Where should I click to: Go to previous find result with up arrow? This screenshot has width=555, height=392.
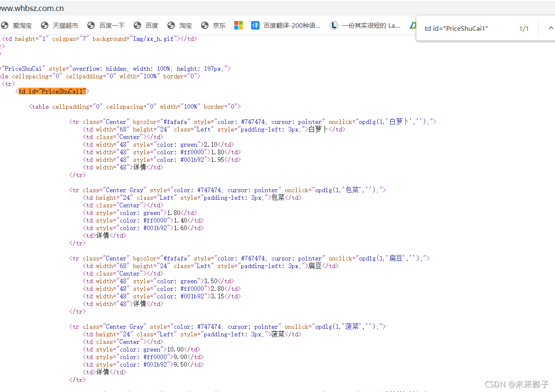click(x=550, y=28)
